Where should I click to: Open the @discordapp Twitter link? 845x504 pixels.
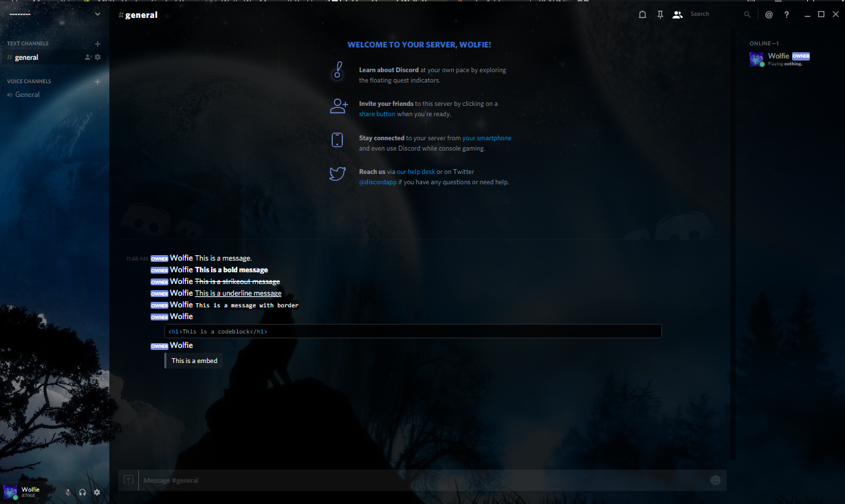coord(378,182)
